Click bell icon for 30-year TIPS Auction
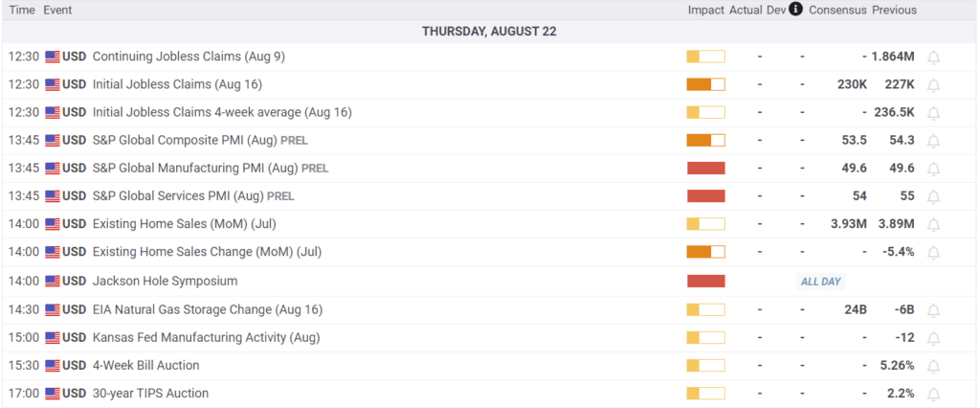980x408 pixels. (933, 394)
